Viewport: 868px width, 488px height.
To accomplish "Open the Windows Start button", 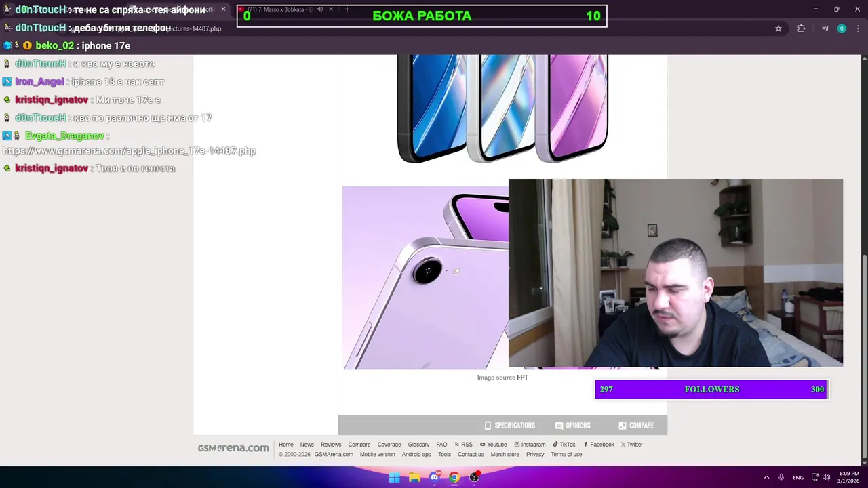I will click(x=394, y=478).
